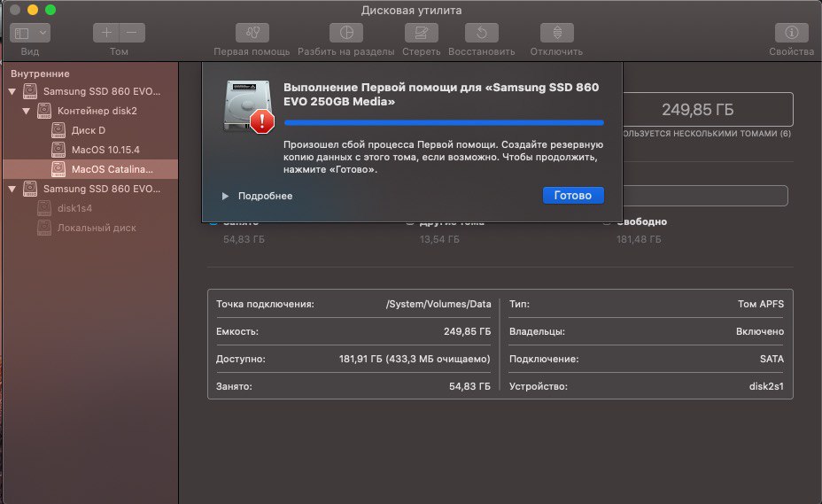Screen dimensions: 822x504
Task: Collapse the second Samsung SSD 860 EVO tree
Action: point(12,189)
